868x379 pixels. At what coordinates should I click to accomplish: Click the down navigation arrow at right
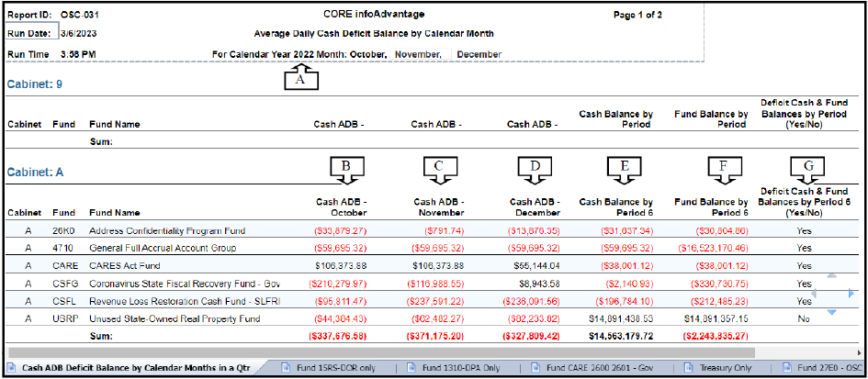(831, 312)
